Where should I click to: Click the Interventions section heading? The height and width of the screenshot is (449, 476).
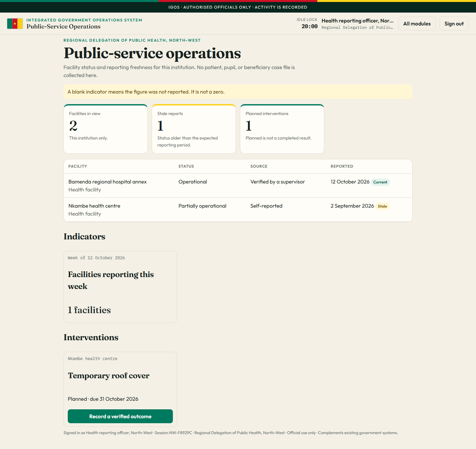[91, 337]
